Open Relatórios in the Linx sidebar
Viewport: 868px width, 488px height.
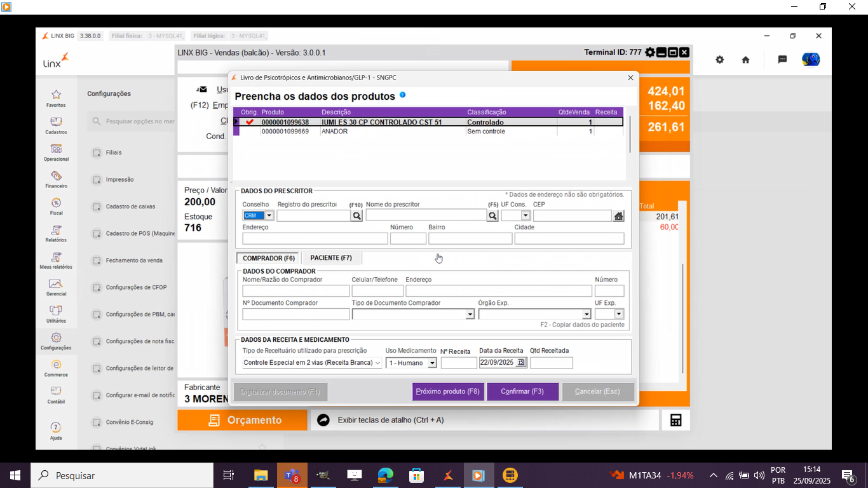[x=56, y=233]
